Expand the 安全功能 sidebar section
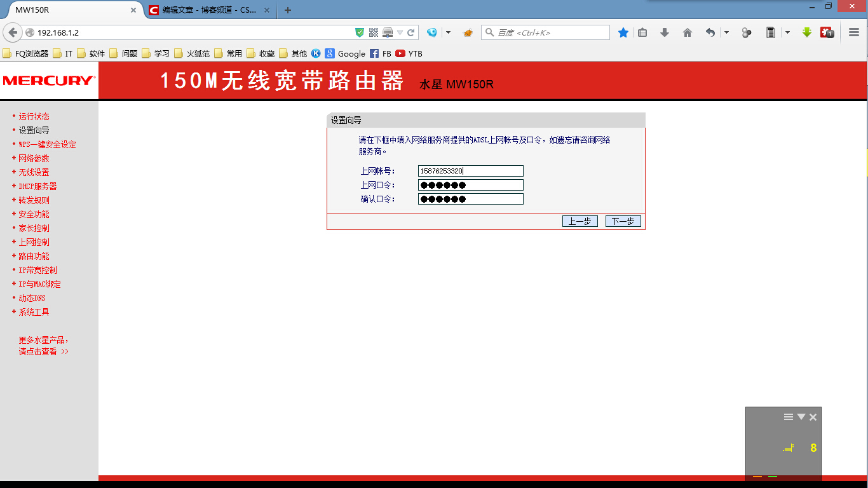Screen dimensions: 868x488 point(34,214)
